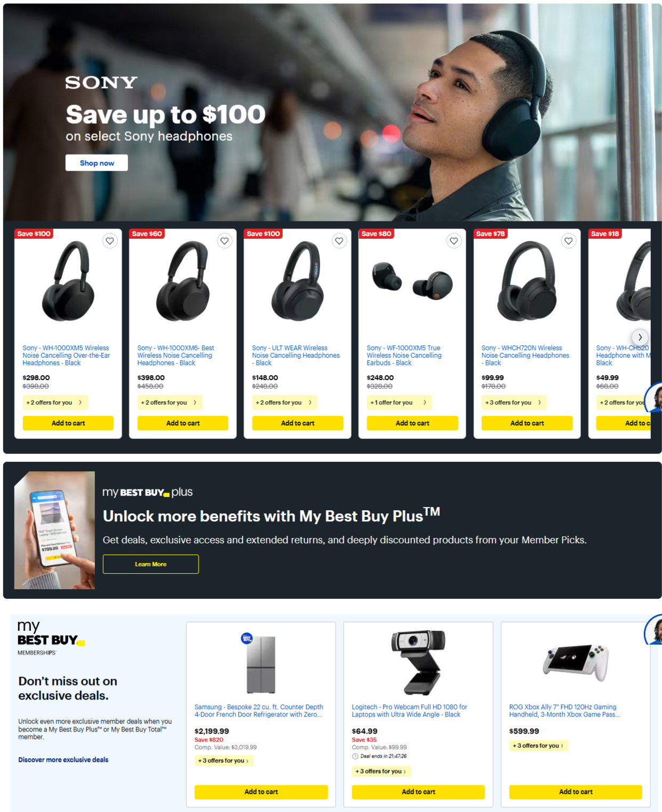Open Sony ULT WEAR Wireless headphones title link
Screen dimensions: 662x812
[296, 355]
